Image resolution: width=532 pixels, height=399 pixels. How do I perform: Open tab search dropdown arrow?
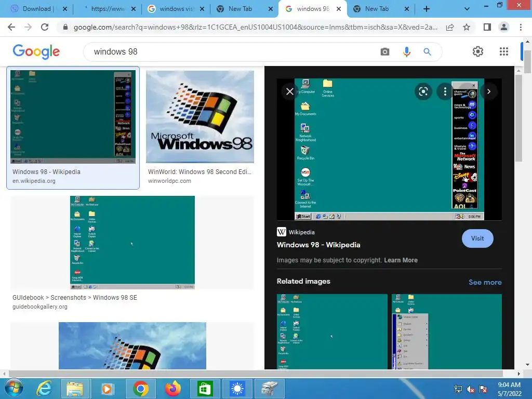tap(467, 9)
